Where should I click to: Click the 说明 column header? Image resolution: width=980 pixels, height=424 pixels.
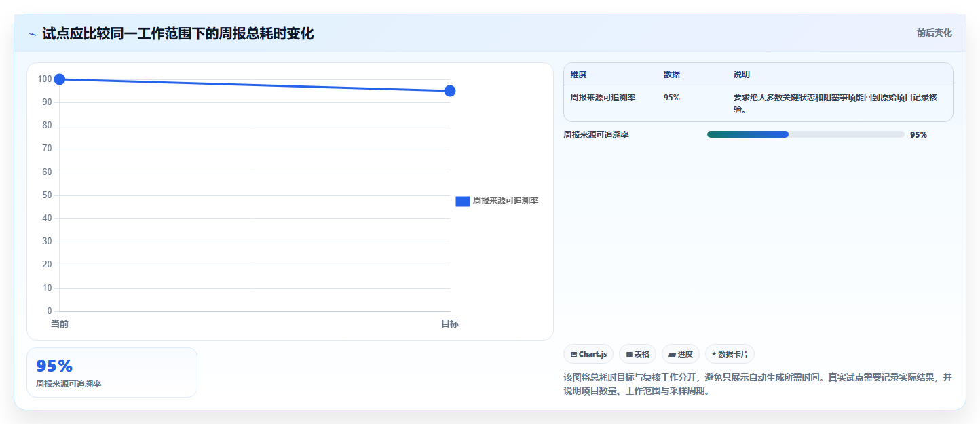(x=742, y=75)
